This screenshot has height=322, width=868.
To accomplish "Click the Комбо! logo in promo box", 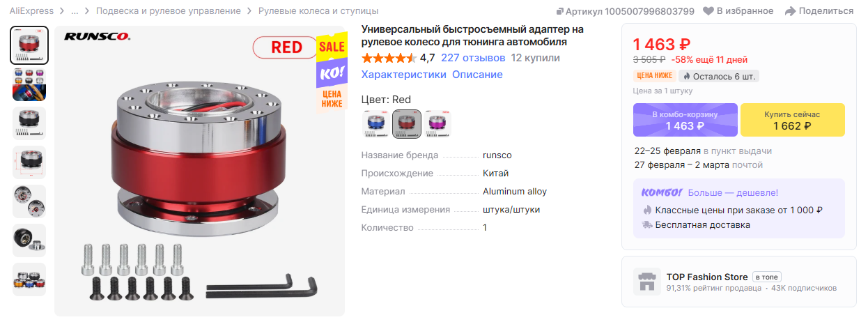I will 662,192.
